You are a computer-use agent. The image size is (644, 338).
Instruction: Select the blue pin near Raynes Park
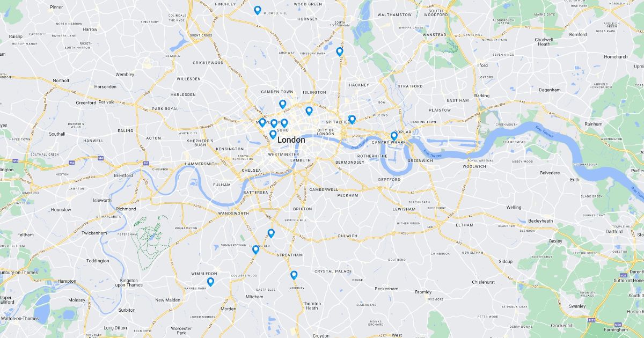210,282
